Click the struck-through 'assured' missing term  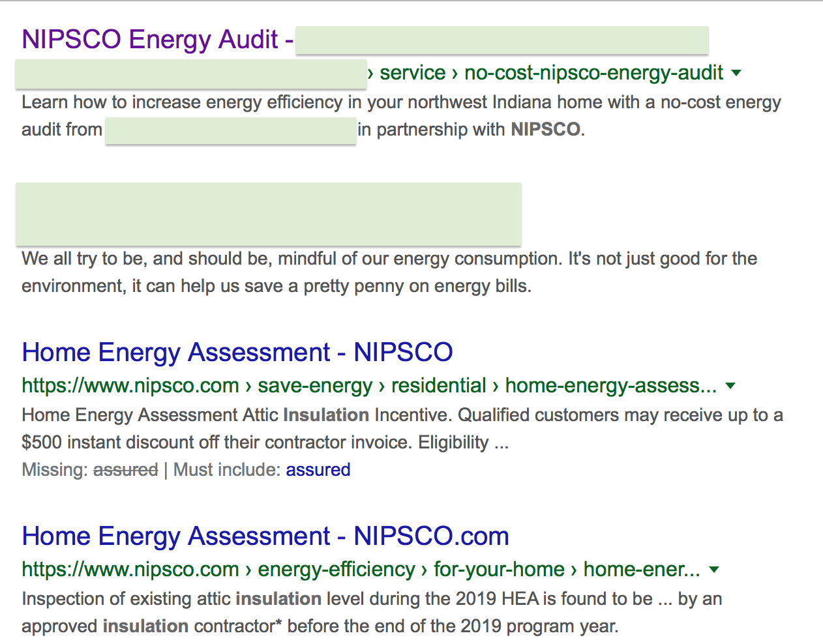tap(125, 470)
